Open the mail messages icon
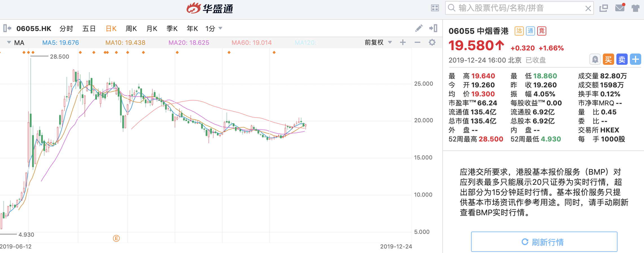The image size is (644, 253). [620, 8]
